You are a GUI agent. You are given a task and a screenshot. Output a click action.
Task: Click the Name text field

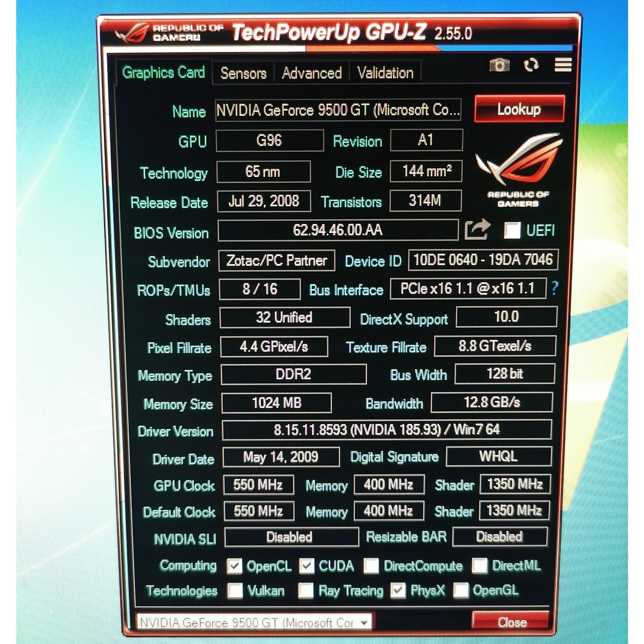[x=338, y=110]
